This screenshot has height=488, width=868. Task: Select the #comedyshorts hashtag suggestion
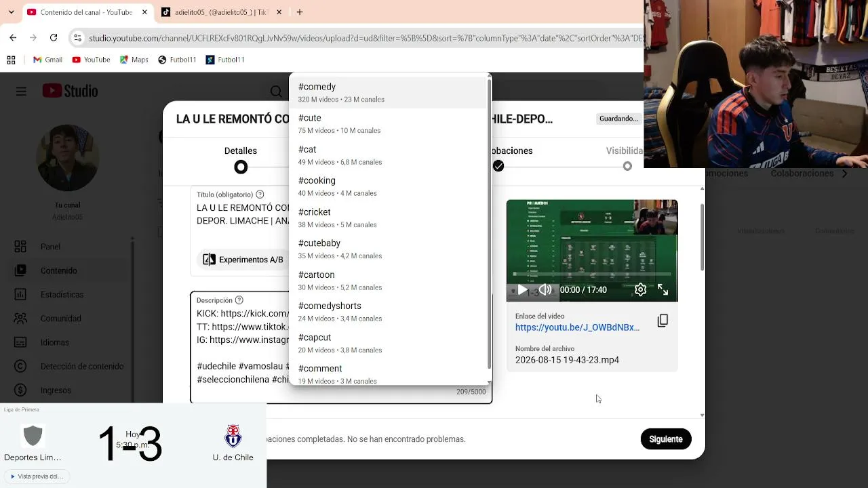[x=389, y=312]
